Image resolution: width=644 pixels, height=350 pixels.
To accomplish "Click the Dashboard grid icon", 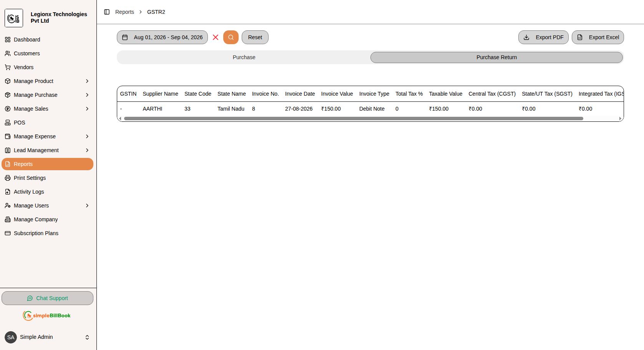I will pos(8,40).
